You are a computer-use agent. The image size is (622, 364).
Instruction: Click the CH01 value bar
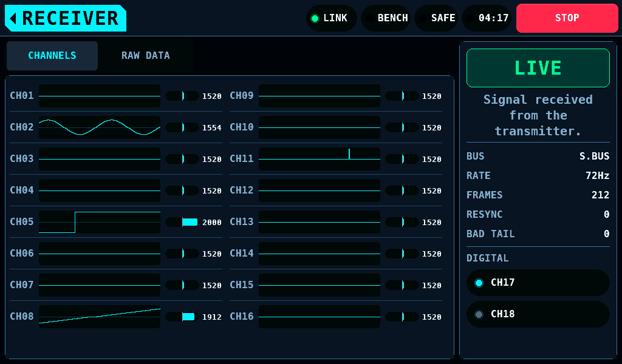(182, 96)
